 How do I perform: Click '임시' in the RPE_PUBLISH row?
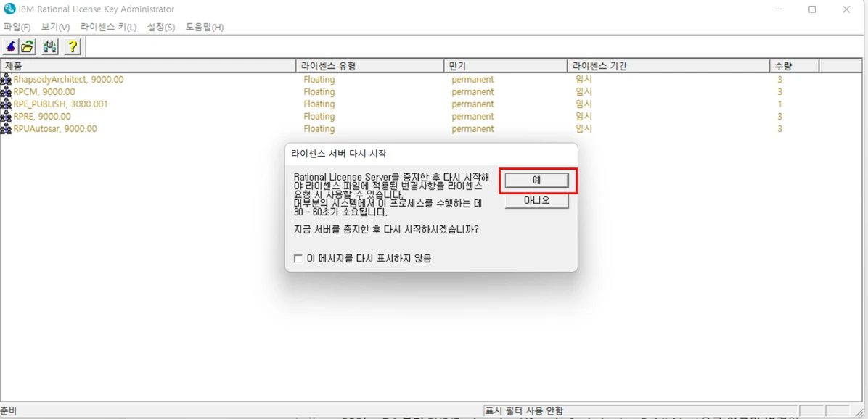pos(584,104)
